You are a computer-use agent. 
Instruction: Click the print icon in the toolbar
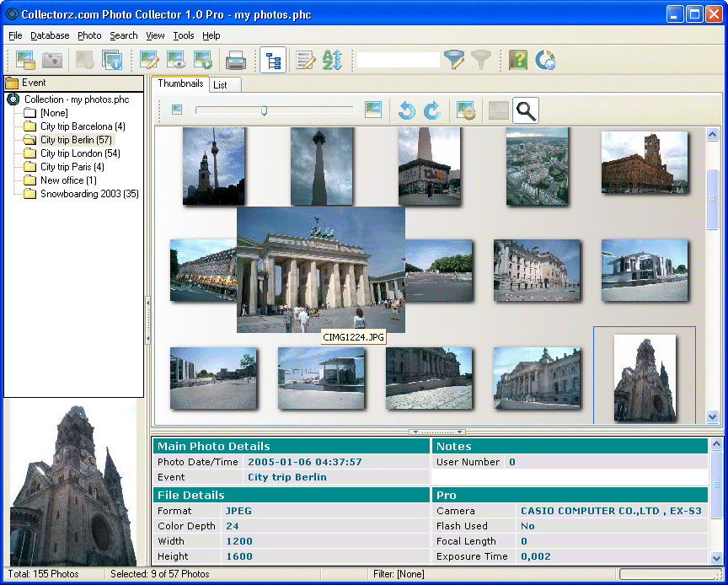(x=235, y=60)
